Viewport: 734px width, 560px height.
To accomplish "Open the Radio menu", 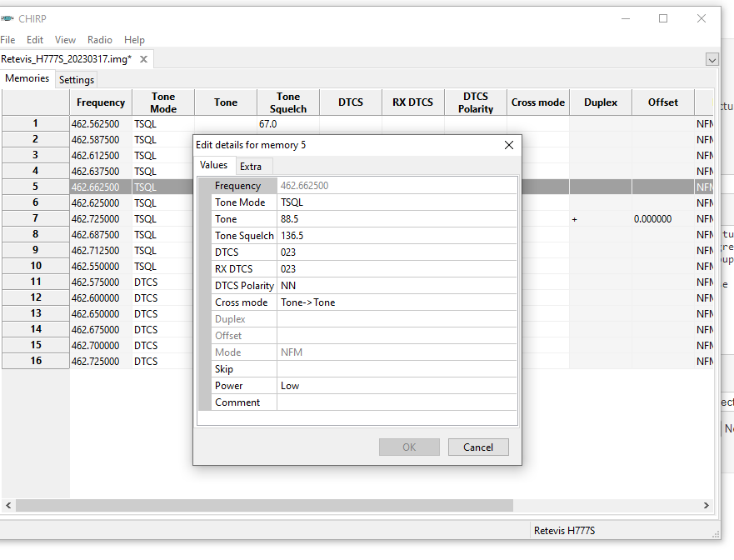I will pos(100,40).
